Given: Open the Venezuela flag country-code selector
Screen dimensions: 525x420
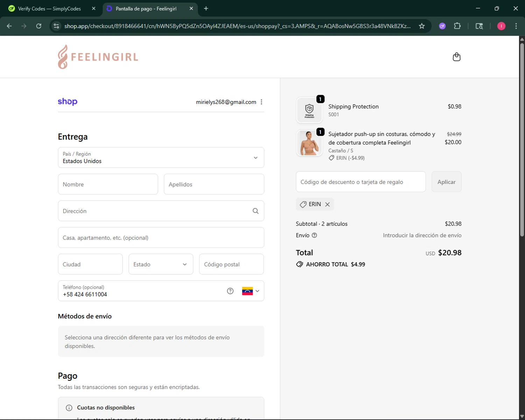Looking at the screenshot, I should click(x=251, y=291).
